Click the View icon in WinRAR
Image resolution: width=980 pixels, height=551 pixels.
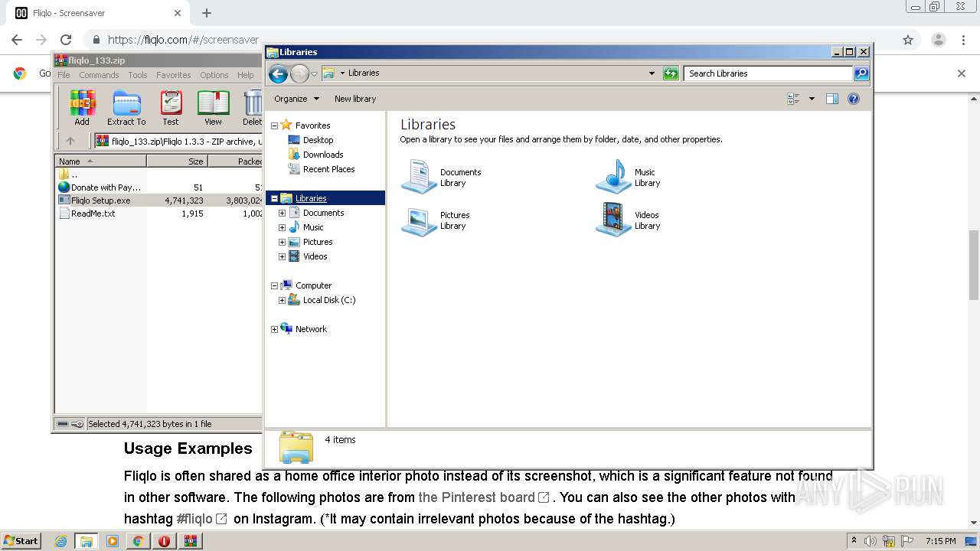[x=213, y=107]
